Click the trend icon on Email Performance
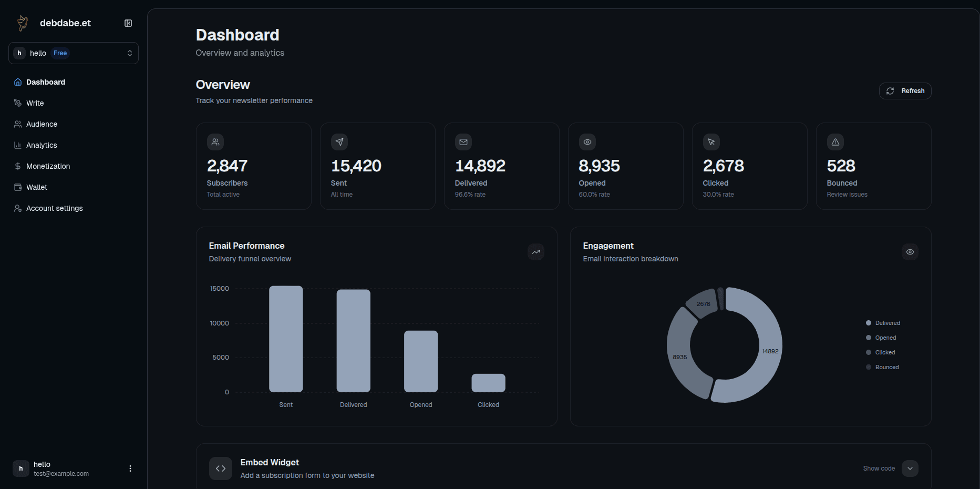The height and width of the screenshot is (489, 980). [x=536, y=252]
